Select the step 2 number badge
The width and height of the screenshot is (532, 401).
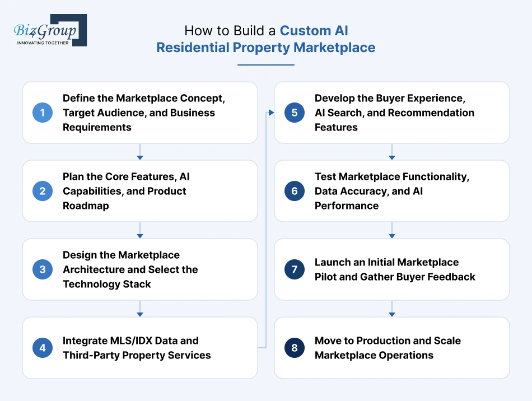(43, 191)
